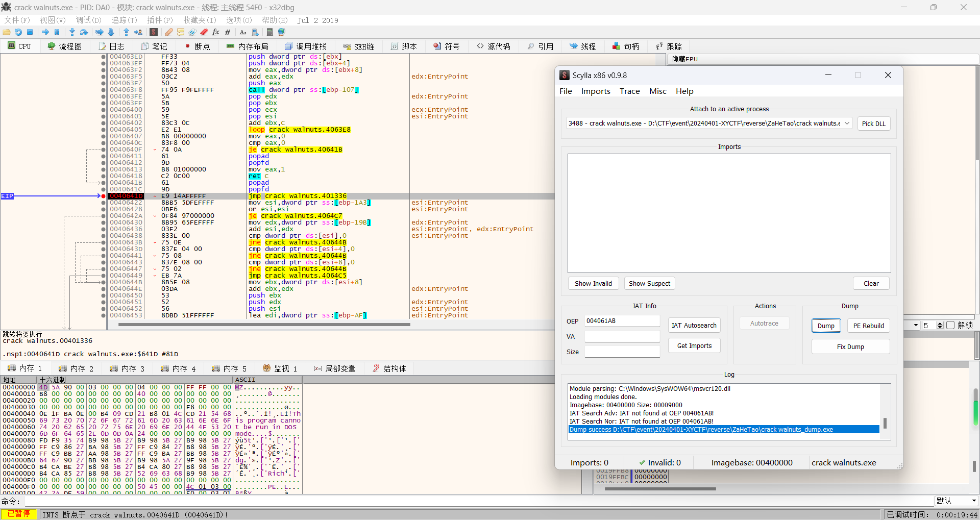Image resolution: width=980 pixels, height=520 pixels.
Task: Expand the dropdown left of the 5 spinbox
Action: coord(916,325)
